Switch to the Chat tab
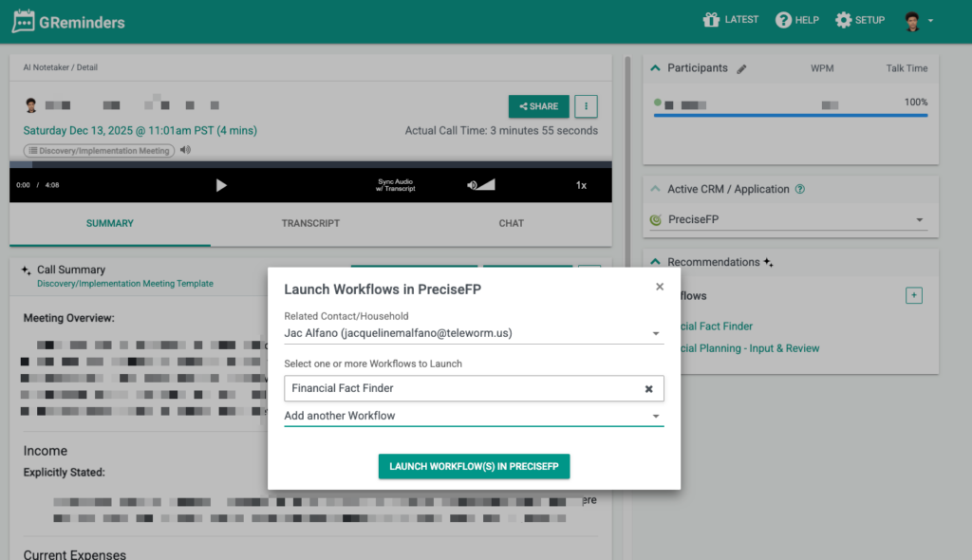 511,223
